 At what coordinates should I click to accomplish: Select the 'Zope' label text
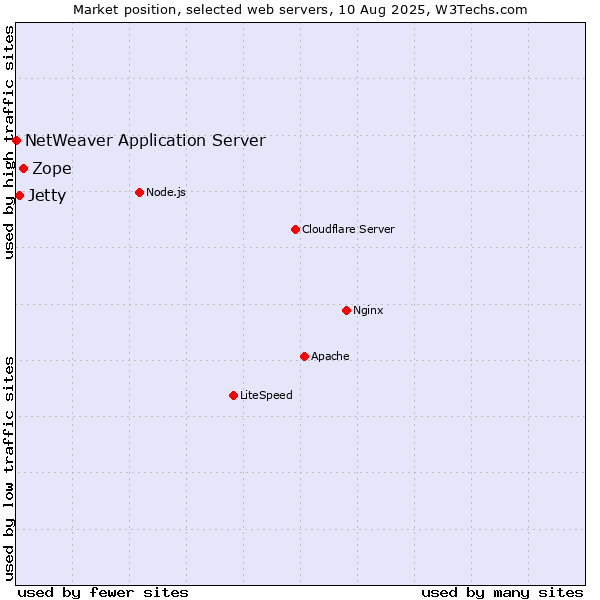pyautogui.click(x=52, y=169)
